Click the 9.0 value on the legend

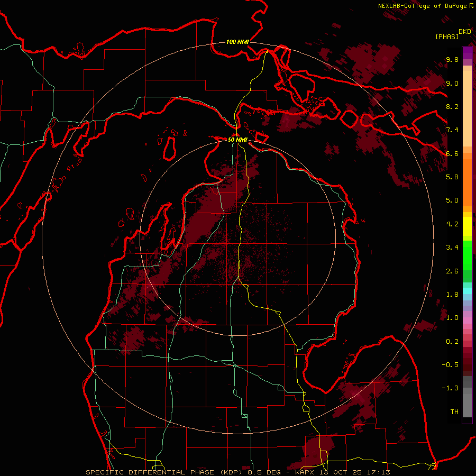pyautogui.click(x=452, y=83)
